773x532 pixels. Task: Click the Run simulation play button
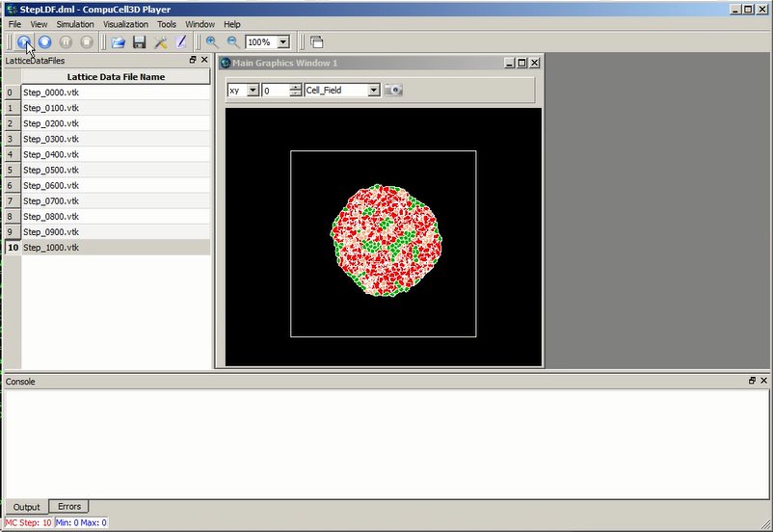(23, 42)
